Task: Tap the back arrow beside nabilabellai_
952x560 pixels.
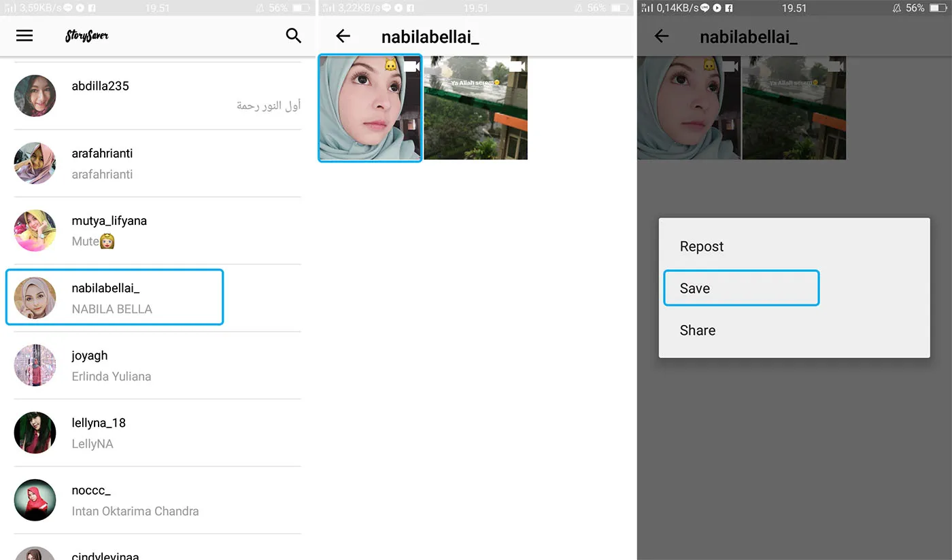Action: pyautogui.click(x=343, y=36)
